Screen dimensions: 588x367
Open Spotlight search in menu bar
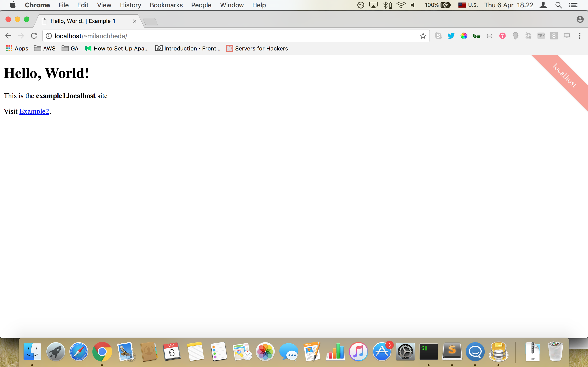tap(558, 5)
